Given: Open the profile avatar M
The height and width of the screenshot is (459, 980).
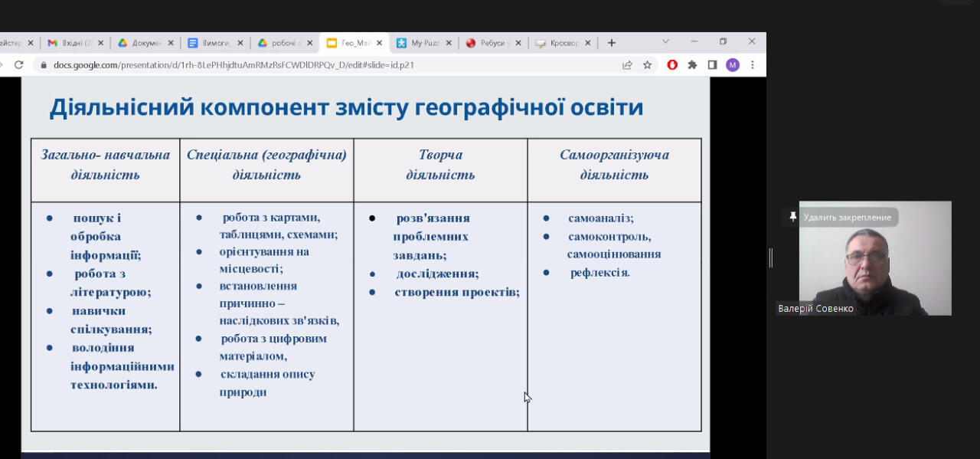Looking at the screenshot, I should click(x=733, y=65).
